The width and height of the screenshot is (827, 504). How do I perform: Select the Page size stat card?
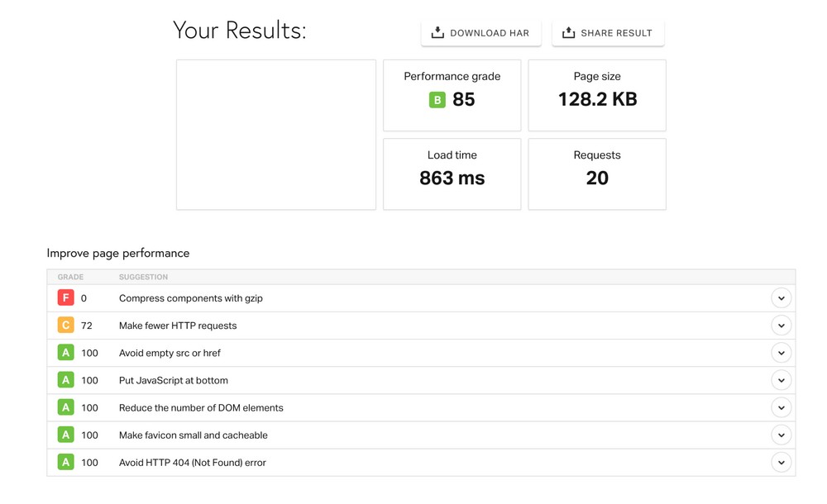click(x=597, y=95)
